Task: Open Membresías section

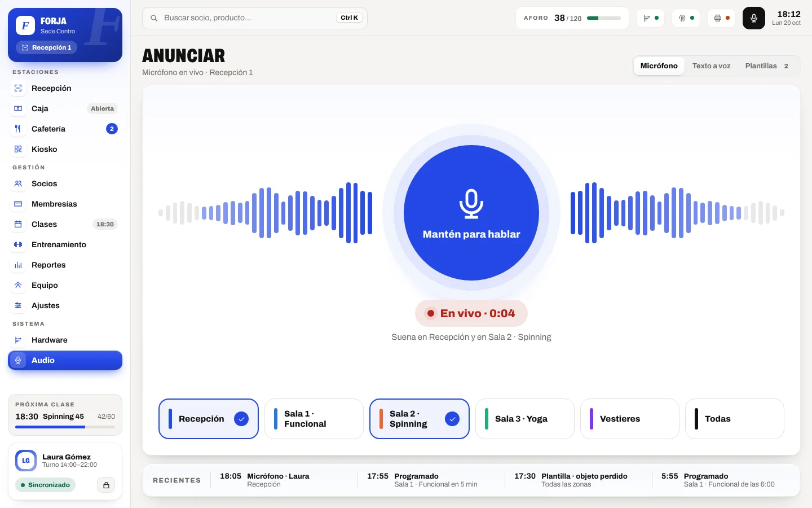Action: pos(65,204)
